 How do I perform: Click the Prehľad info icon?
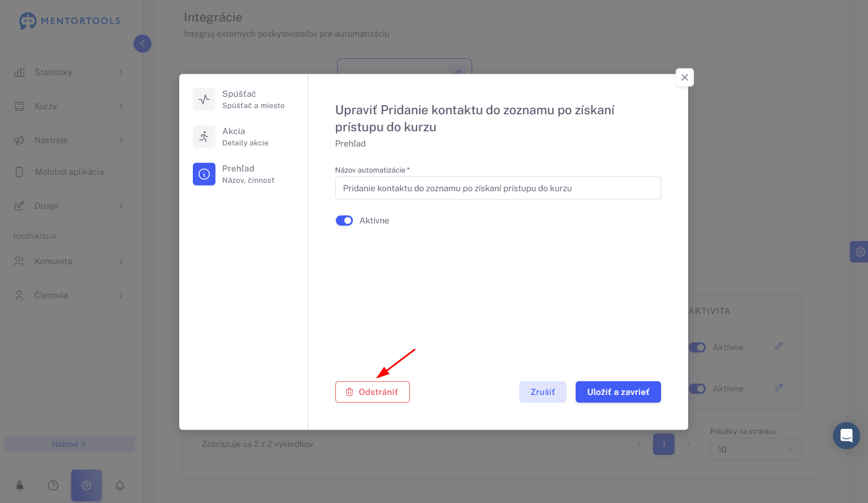pos(204,174)
